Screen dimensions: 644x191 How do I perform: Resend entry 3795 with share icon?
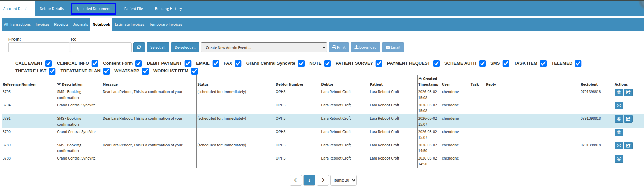628,92
